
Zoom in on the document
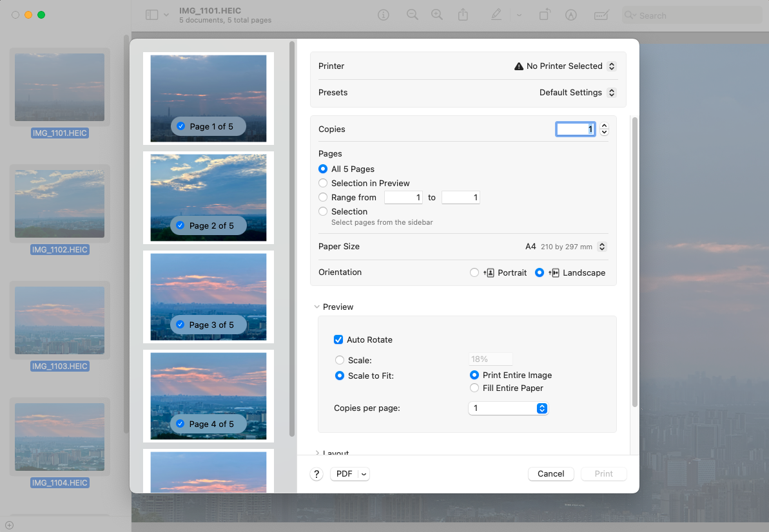pyautogui.click(x=437, y=15)
